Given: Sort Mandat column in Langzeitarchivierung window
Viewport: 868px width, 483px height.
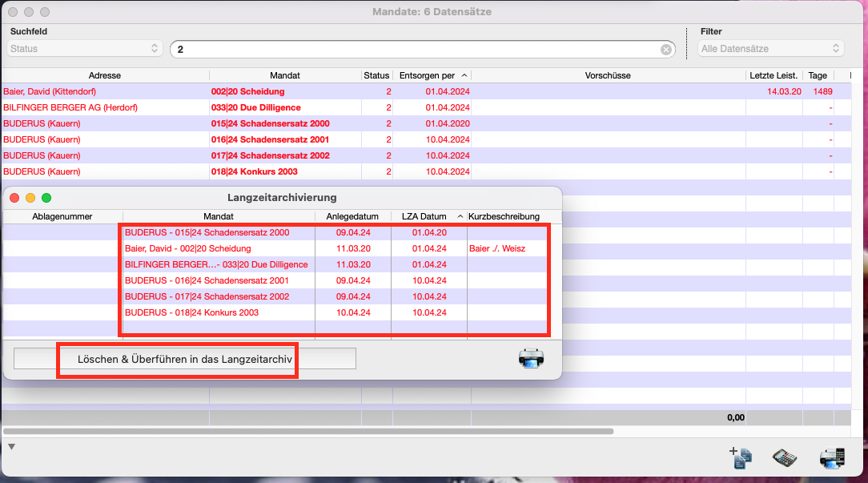Looking at the screenshot, I should (x=218, y=216).
